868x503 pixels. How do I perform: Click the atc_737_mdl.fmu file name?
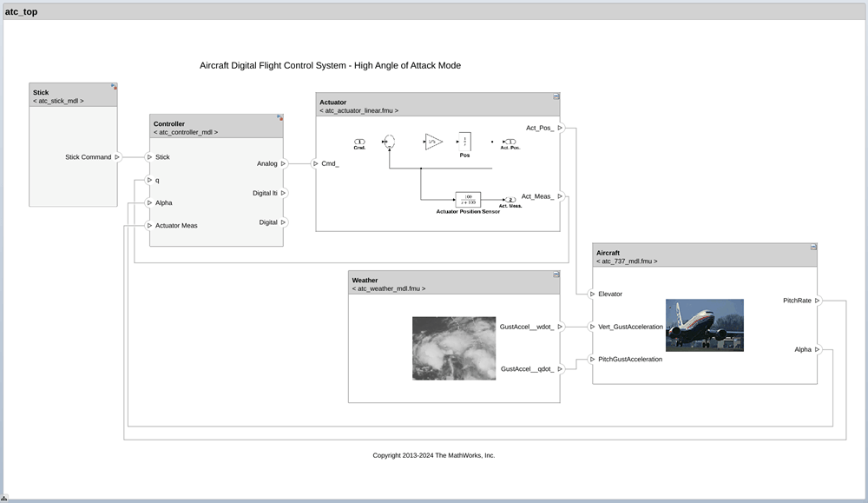[627, 261]
